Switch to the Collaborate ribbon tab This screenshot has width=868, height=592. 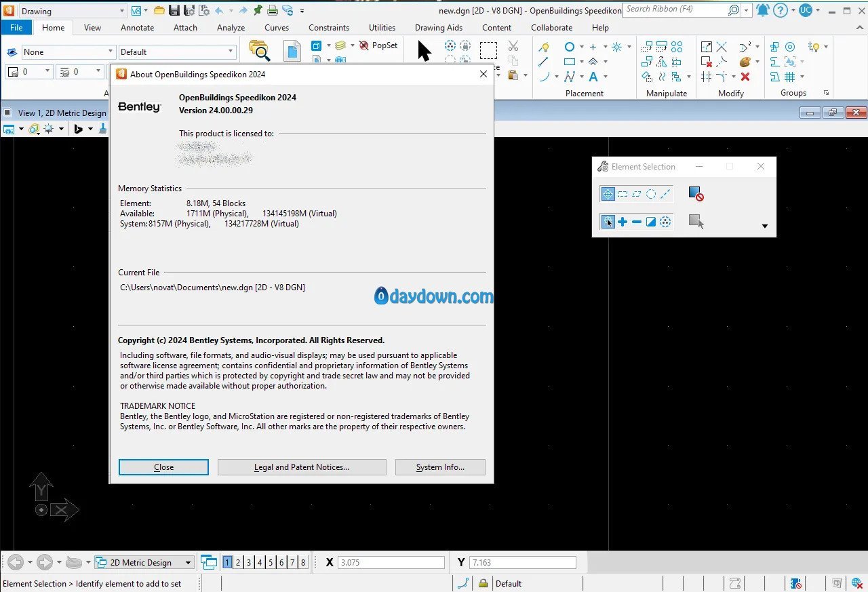551,28
